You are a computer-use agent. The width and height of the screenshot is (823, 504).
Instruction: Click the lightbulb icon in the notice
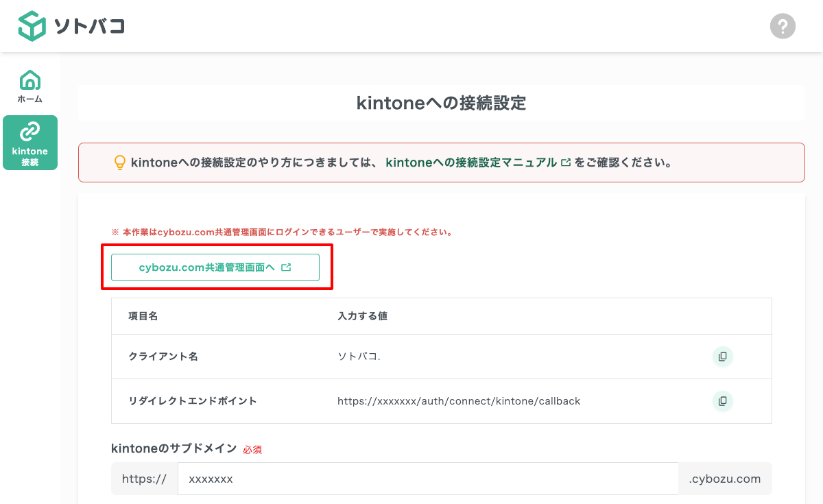click(120, 163)
